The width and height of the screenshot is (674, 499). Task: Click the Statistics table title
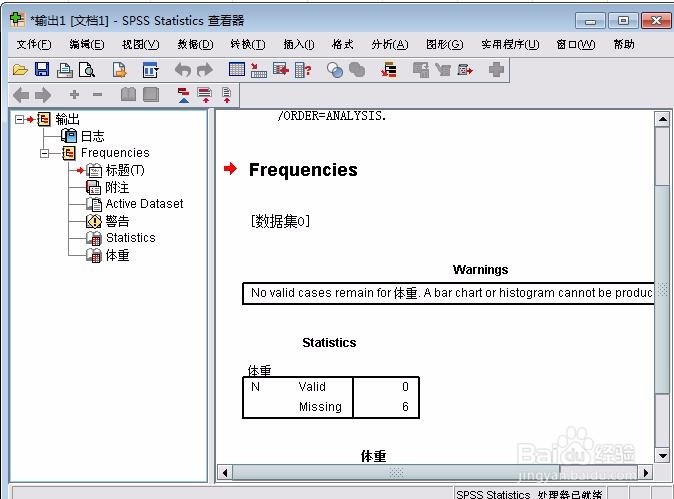coord(329,343)
